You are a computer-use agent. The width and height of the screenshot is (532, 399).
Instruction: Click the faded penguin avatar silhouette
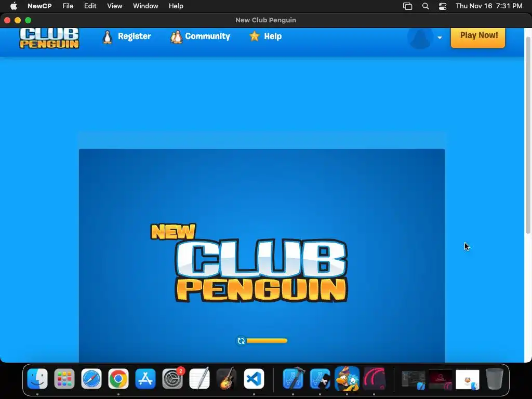[x=420, y=38]
